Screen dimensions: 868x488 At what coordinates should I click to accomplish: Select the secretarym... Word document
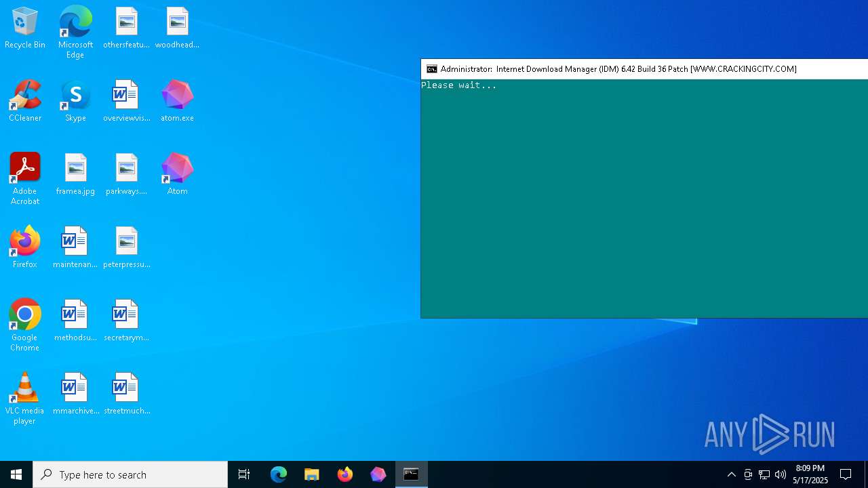[126, 321]
